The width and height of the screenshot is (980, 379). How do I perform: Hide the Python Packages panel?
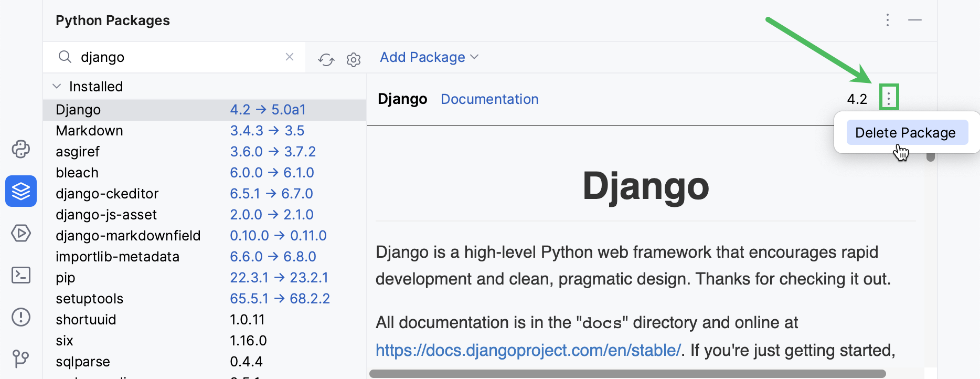click(915, 20)
